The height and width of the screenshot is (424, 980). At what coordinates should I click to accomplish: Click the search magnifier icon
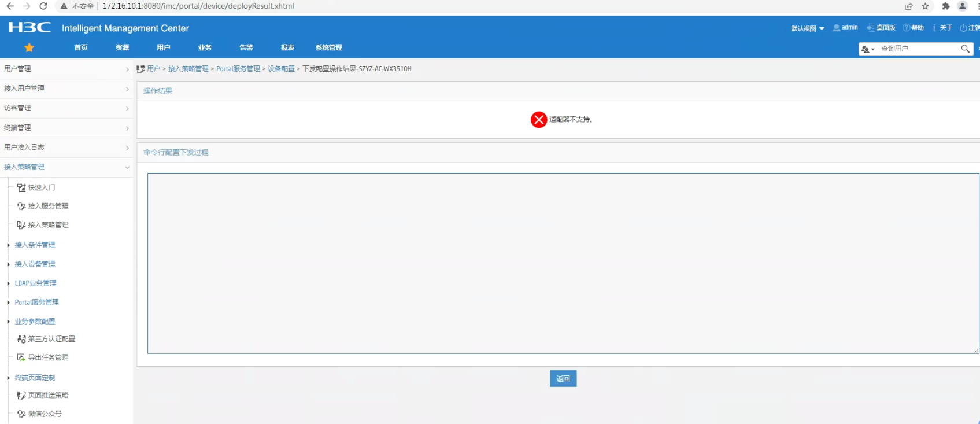click(x=965, y=49)
